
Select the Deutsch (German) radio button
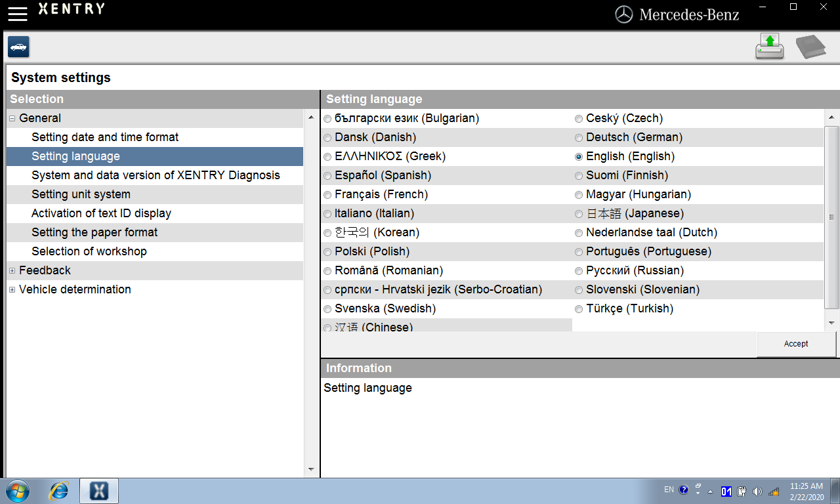click(x=579, y=138)
